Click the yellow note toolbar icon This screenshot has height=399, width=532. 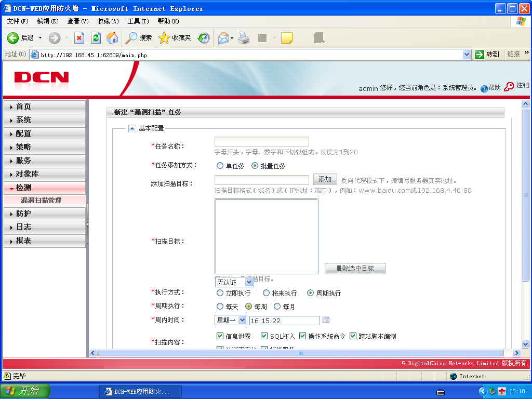(287, 37)
